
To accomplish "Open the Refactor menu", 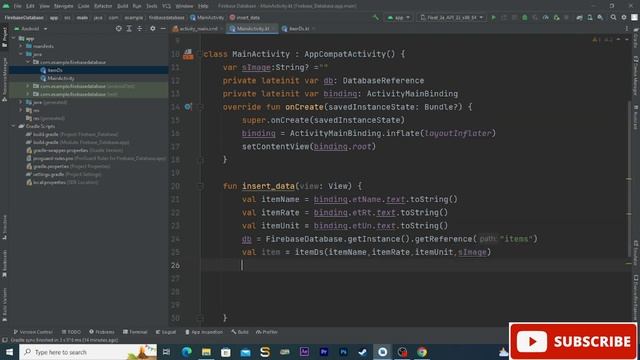I will [x=103, y=6].
